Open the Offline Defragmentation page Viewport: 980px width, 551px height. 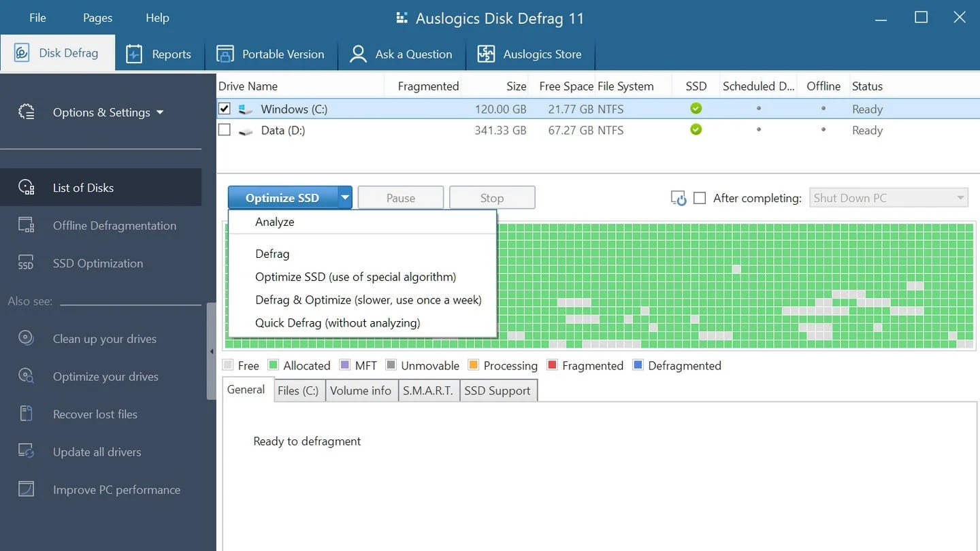point(101,225)
